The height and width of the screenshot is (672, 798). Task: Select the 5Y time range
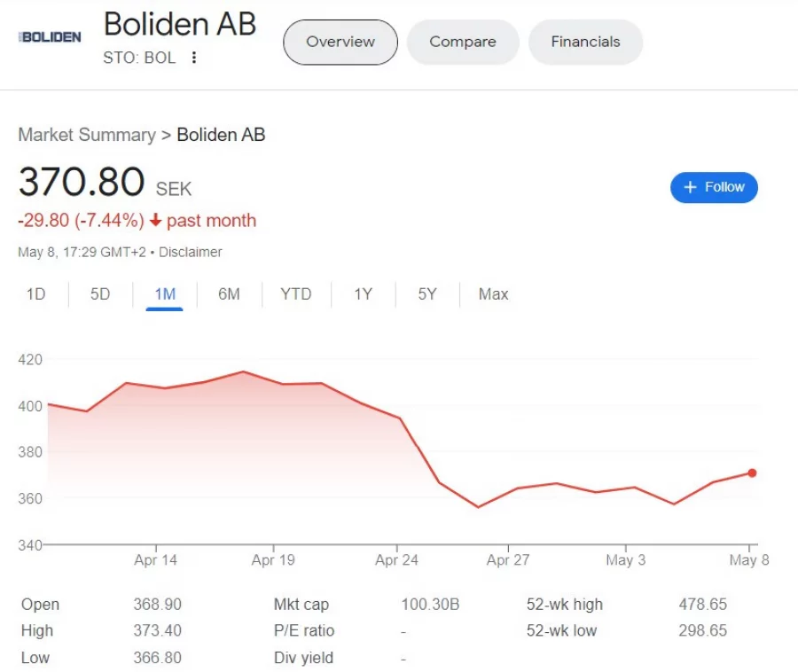[426, 293]
